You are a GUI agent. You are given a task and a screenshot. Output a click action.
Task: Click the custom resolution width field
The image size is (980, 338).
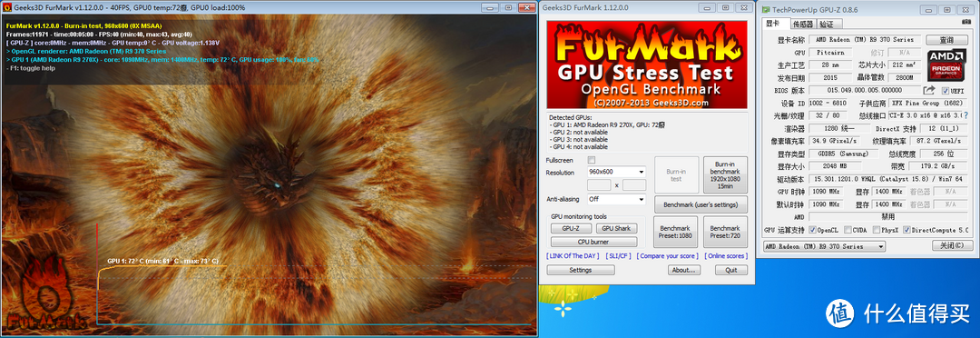tap(599, 184)
